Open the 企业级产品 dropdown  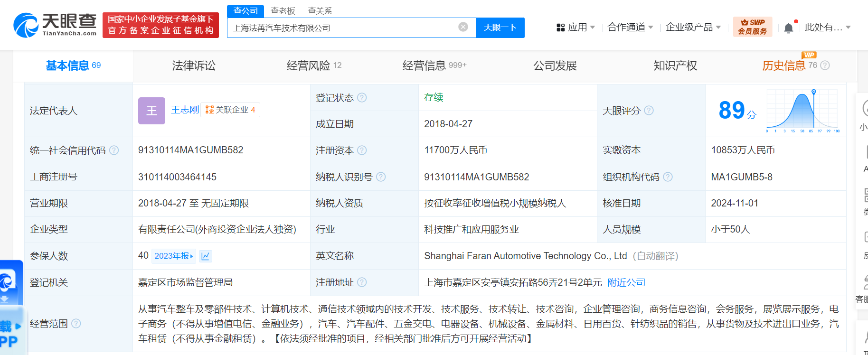coord(693,28)
